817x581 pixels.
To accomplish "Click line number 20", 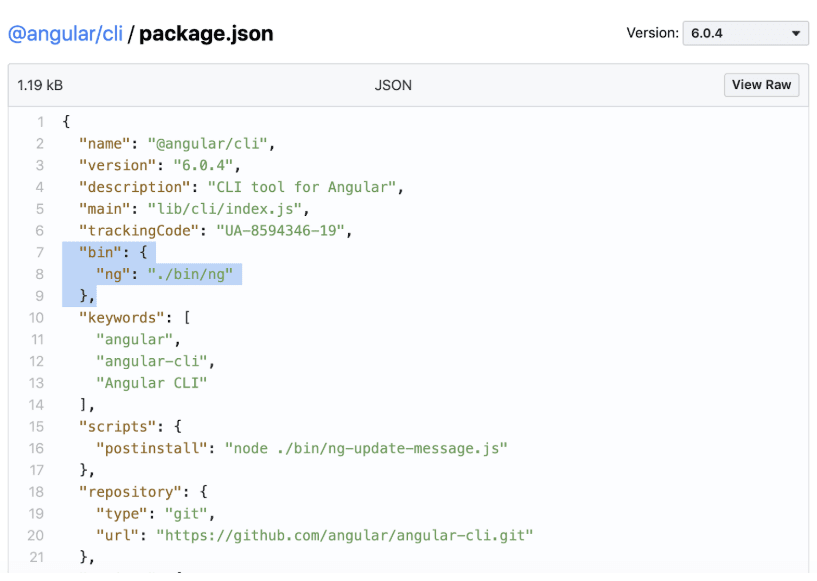I will [36, 536].
